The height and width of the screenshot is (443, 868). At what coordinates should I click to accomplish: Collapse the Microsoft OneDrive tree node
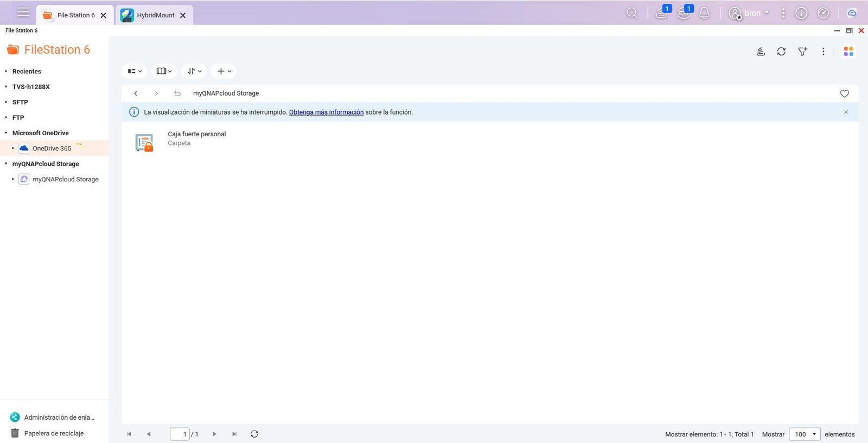coord(6,133)
